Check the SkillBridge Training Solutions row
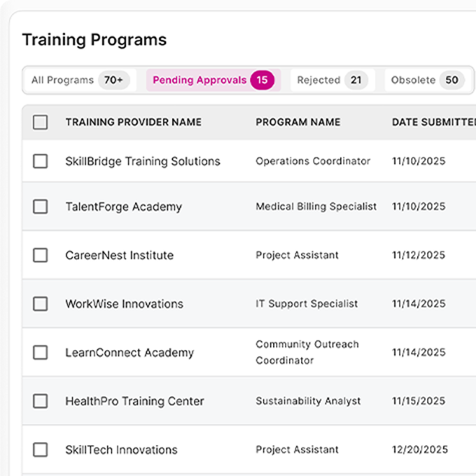Image resolution: width=476 pixels, height=476 pixels. point(41,161)
